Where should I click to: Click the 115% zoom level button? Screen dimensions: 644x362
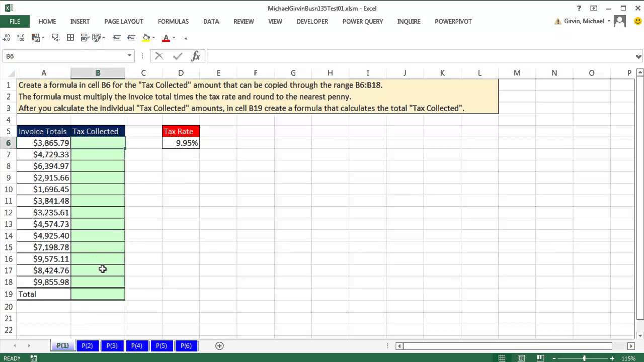click(x=629, y=358)
